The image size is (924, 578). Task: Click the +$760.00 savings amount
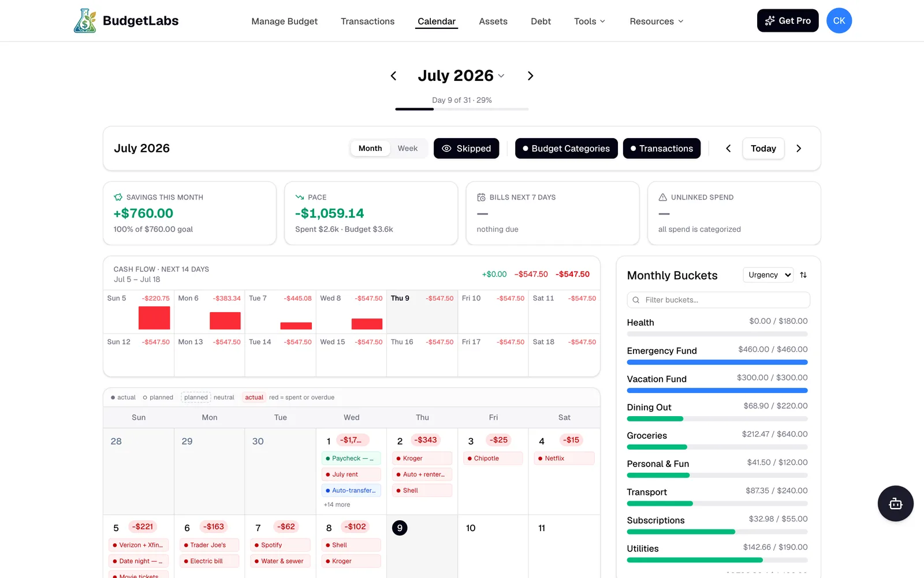tap(143, 213)
